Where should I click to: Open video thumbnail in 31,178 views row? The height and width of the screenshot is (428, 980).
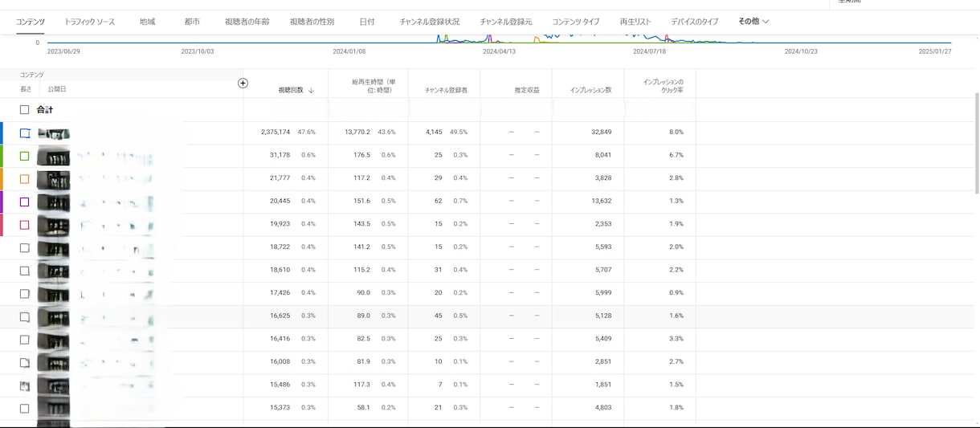53,156
